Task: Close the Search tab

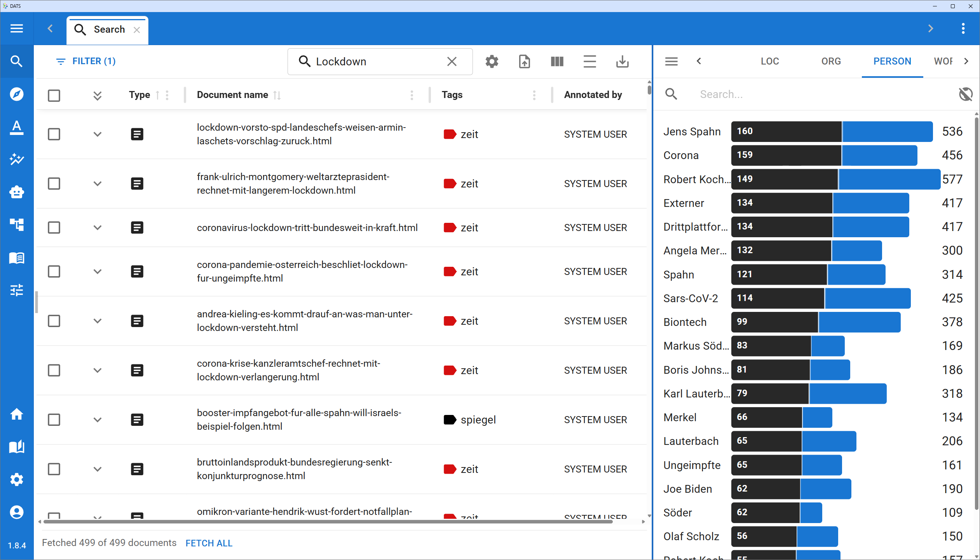Action: click(x=137, y=30)
